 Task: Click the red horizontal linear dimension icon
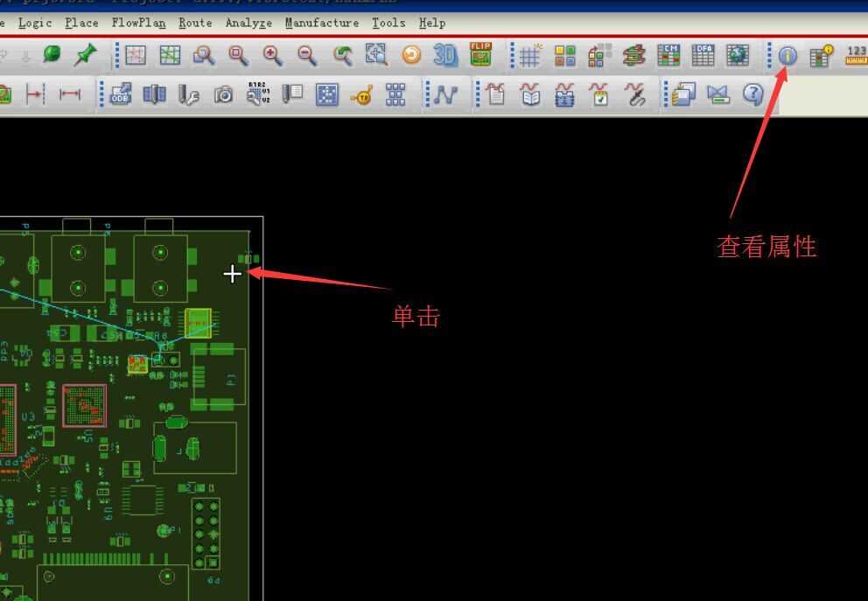click(x=70, y=94)
